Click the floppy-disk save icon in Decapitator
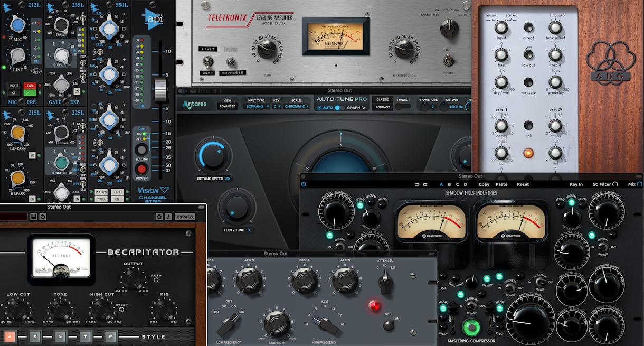Viewport: 644px width, 346px height. [34, 217]
